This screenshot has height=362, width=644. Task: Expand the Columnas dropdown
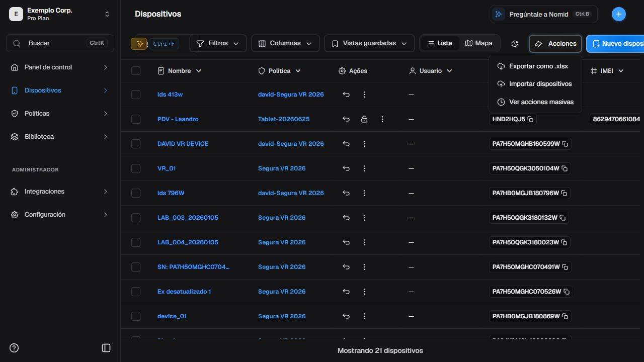[285, 43]
